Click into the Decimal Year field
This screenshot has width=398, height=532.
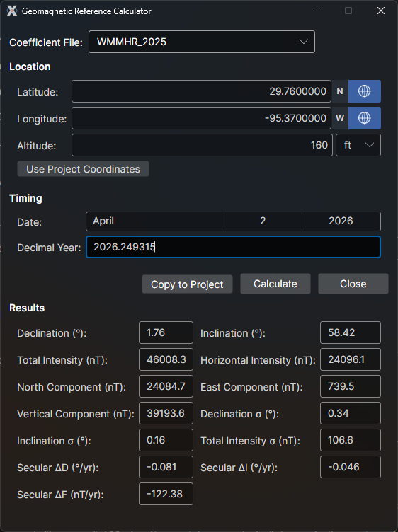233,247
